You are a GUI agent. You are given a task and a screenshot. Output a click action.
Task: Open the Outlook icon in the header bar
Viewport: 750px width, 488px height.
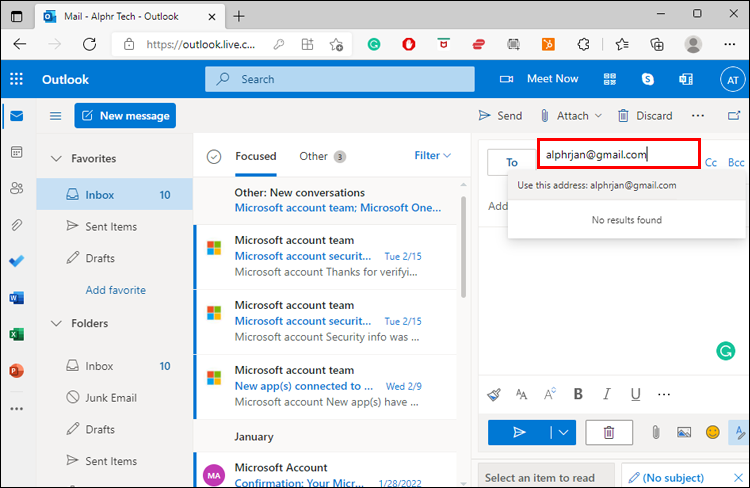click(686, 79)
